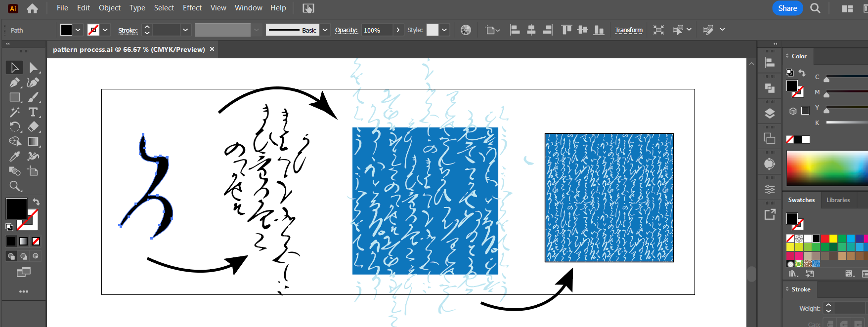Open Asset Export panel icon
The height and width of the screenshot is (327, 868).
tap(770, 214)
